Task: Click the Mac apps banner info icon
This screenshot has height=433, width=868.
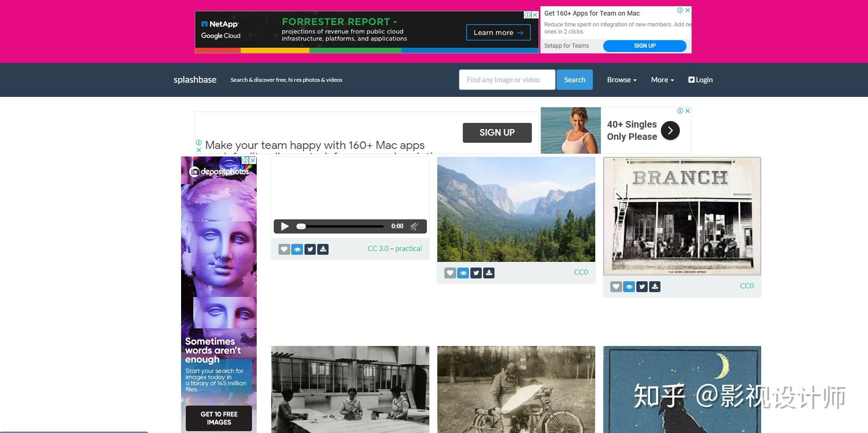Action: pos(199,142)
